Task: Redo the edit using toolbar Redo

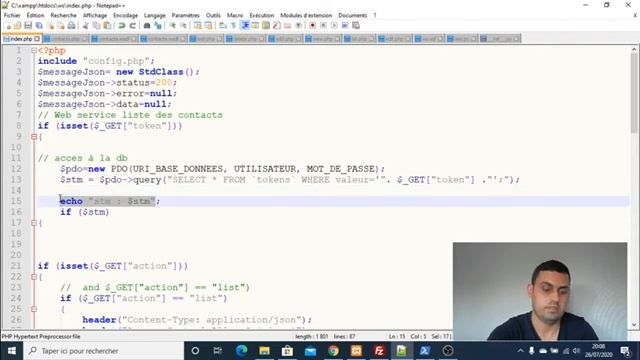Action: pos(132,26)
